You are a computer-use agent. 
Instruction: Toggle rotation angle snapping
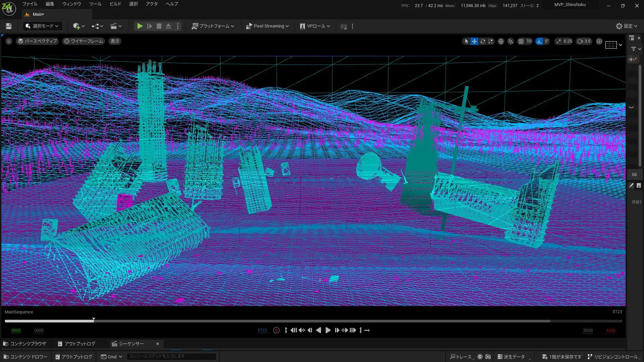(x=539, y=41)
